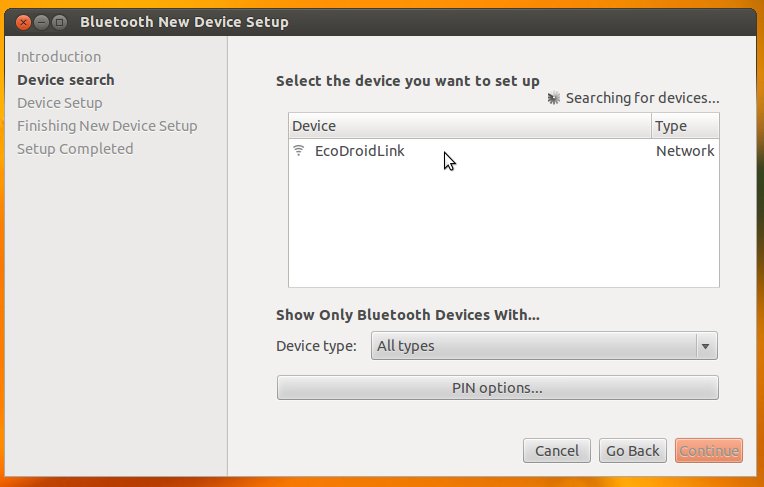Click the All types combo box arrow
The height and width of the screenshot is (487, 764).
pyautogui.click(x=706, y=346)
